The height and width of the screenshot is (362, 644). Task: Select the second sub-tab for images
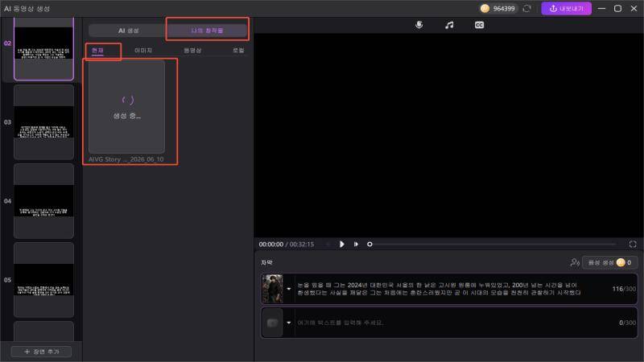143,51
